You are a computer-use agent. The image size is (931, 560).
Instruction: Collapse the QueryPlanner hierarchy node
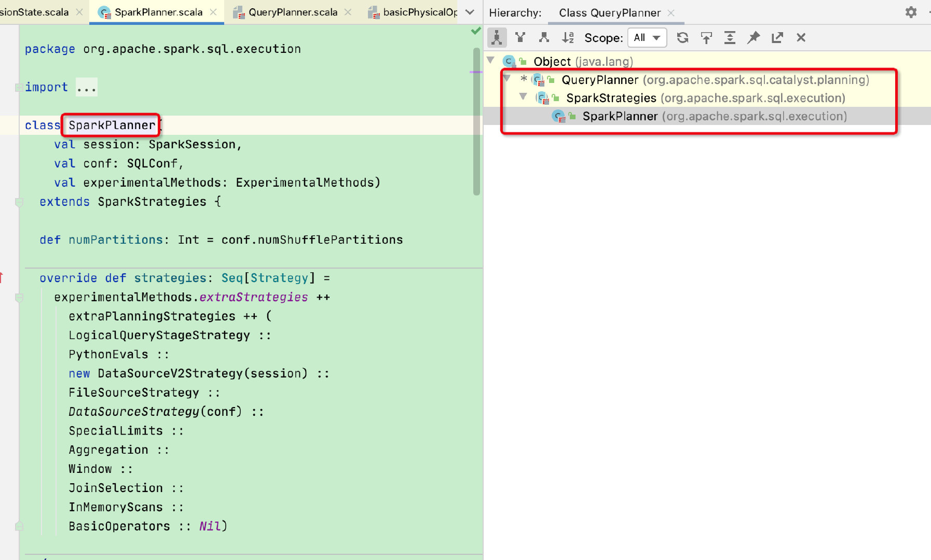[x=507, y=78]
